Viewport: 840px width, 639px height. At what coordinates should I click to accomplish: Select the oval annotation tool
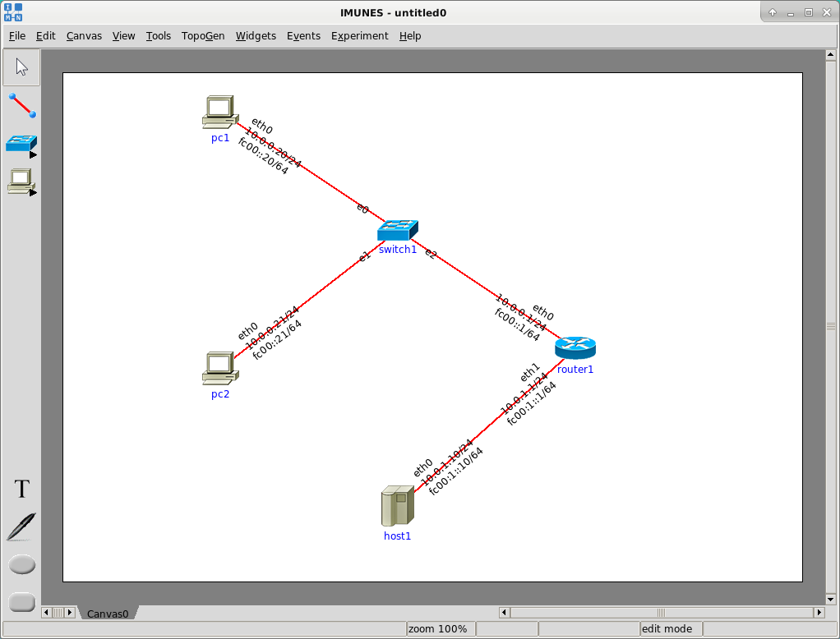[x=21, y=565]
